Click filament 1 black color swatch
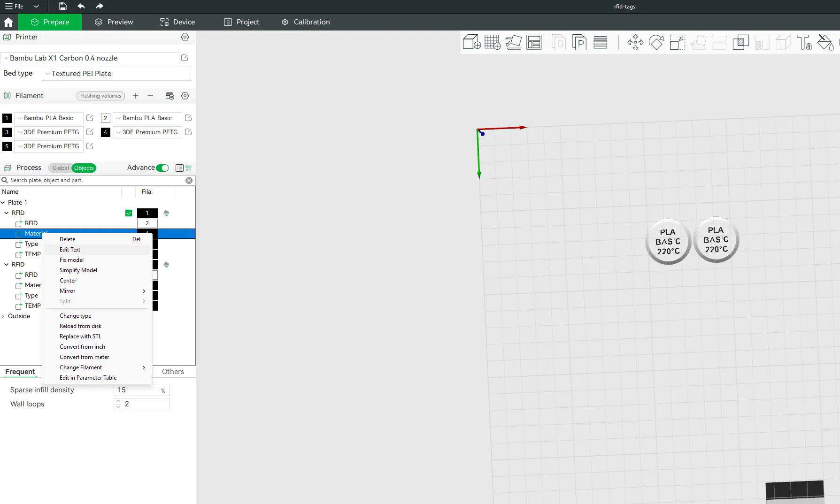The image size is (840, 504). (7, 118)
